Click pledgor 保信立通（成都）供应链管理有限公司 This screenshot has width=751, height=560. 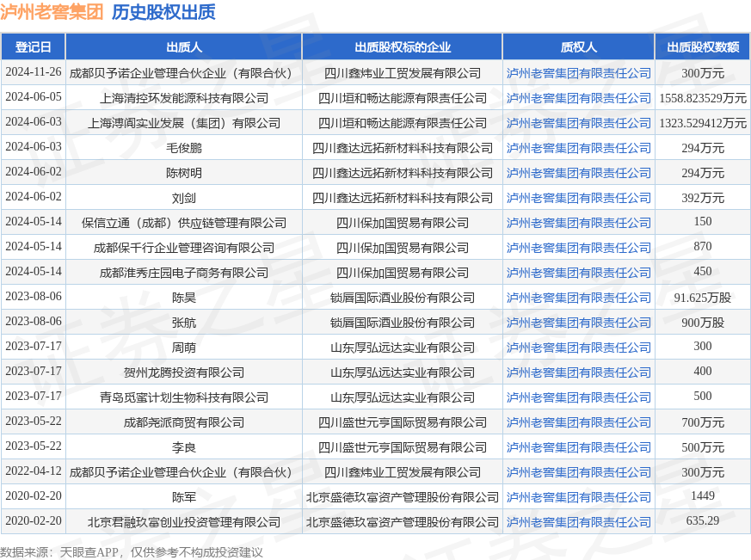tap(184, 223)
